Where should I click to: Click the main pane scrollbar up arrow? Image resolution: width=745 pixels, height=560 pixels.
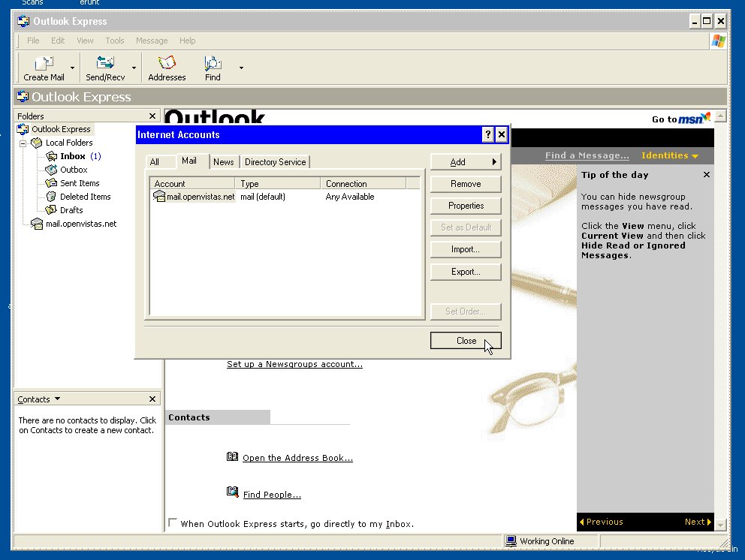tap(721, 116)
